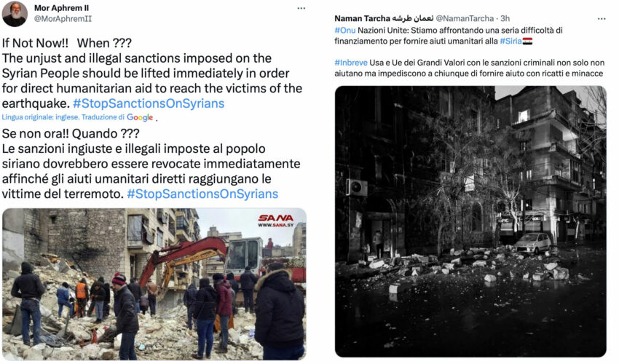Click the Syrian flag emoji
Image resolution: width=619 pixels, height=364 pixels.
point(527,41)
